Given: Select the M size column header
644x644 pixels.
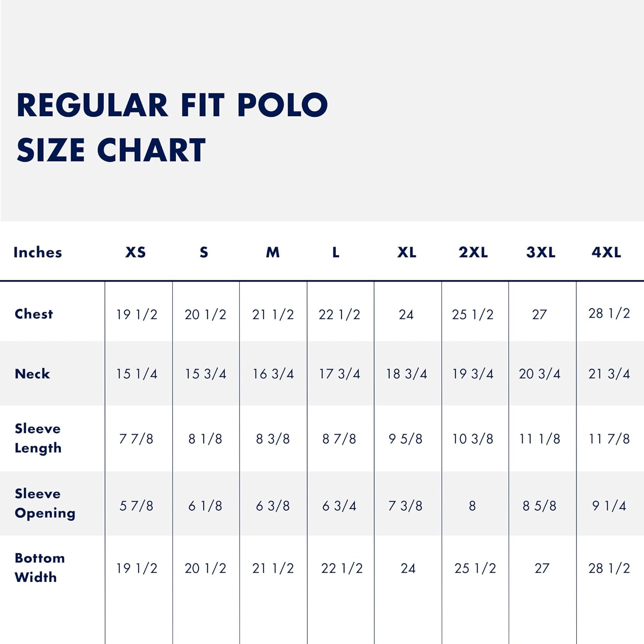Looking at the screenshot, I should point(273,252).
